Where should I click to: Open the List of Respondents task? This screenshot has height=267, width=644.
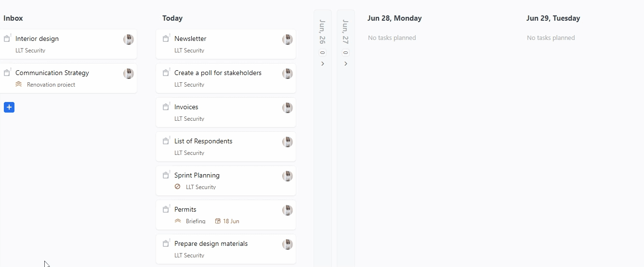[x=203, y=141]
